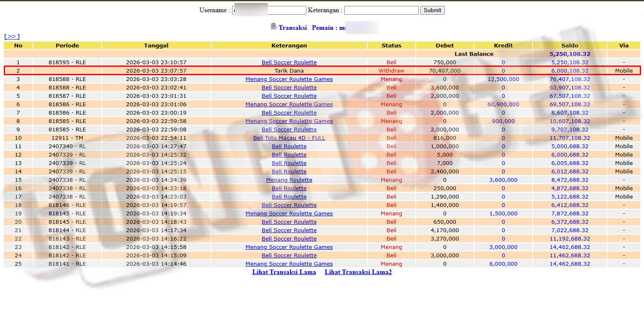Click the 60,900,000 Kredit value
Image resolution: width=644 pixels, height=314 pixels.
pyautogui.click(x=503, y=104)
